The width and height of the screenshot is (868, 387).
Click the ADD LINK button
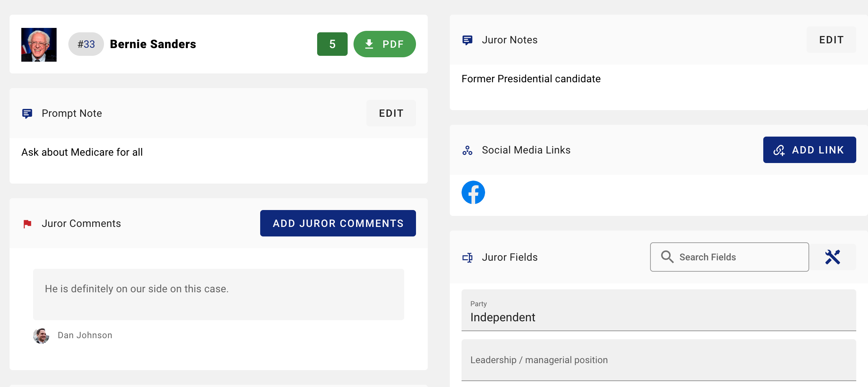810,150
